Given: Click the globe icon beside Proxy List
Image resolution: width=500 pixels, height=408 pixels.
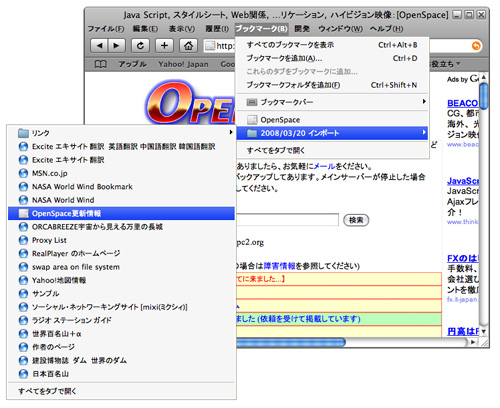Looking at the screenshot, I should tap(23, 240).
